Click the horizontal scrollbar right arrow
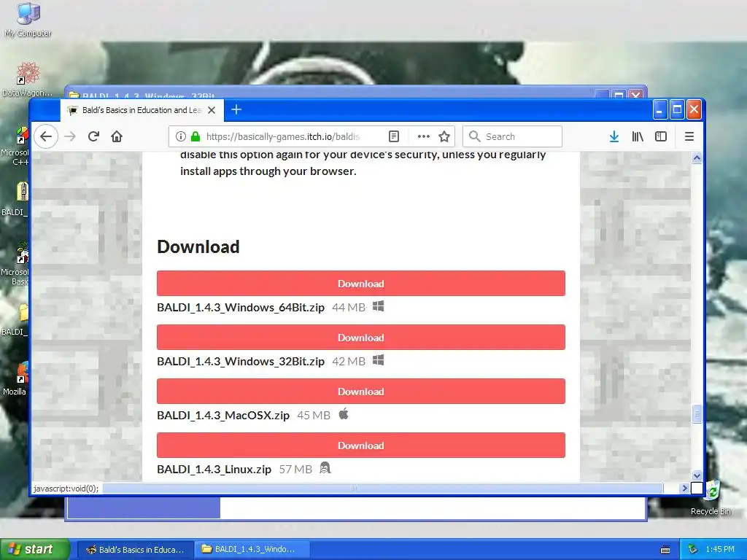The image size is (747, 560). tap(684, 488)
